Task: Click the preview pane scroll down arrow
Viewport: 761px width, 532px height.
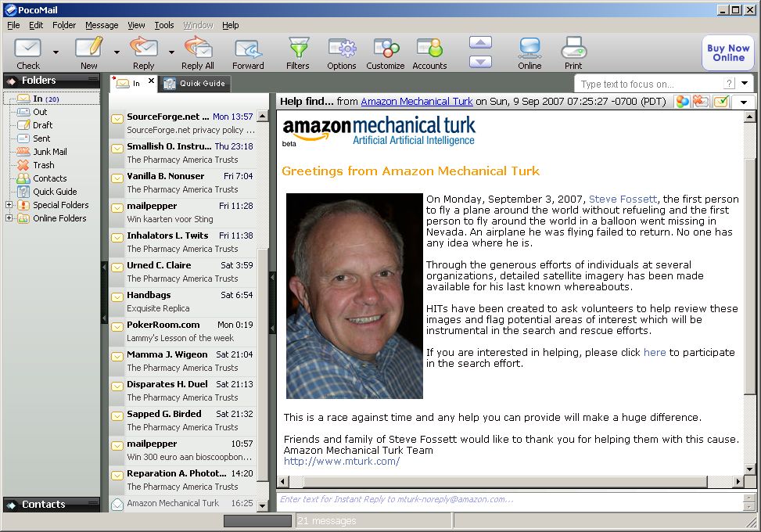Action: click(749, 469)
